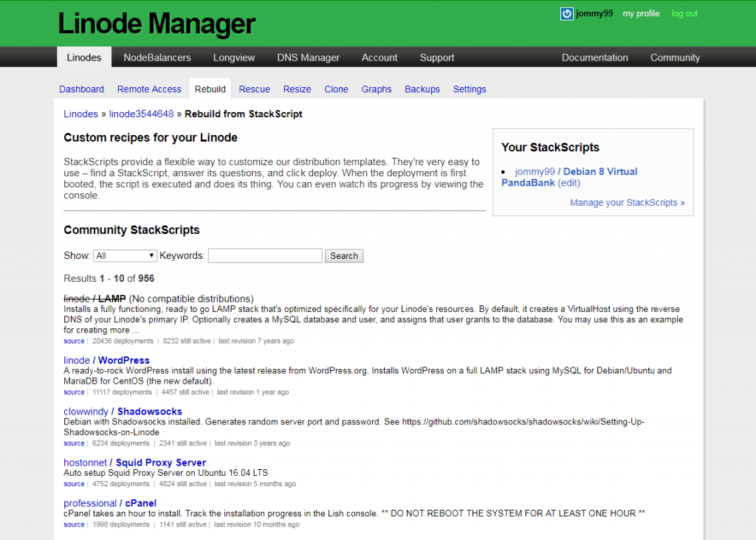756x540 pixels.
Task: Select the Rebuild subtab
Action: coord(210,89)
